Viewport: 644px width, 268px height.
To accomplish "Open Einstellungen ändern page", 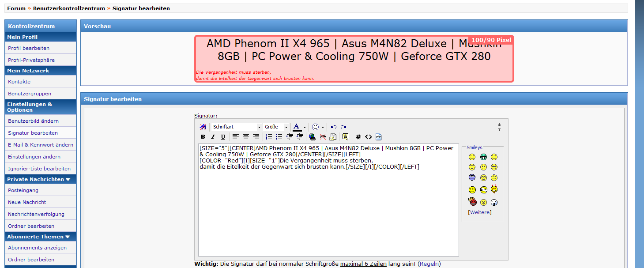I will click(34, 157).
